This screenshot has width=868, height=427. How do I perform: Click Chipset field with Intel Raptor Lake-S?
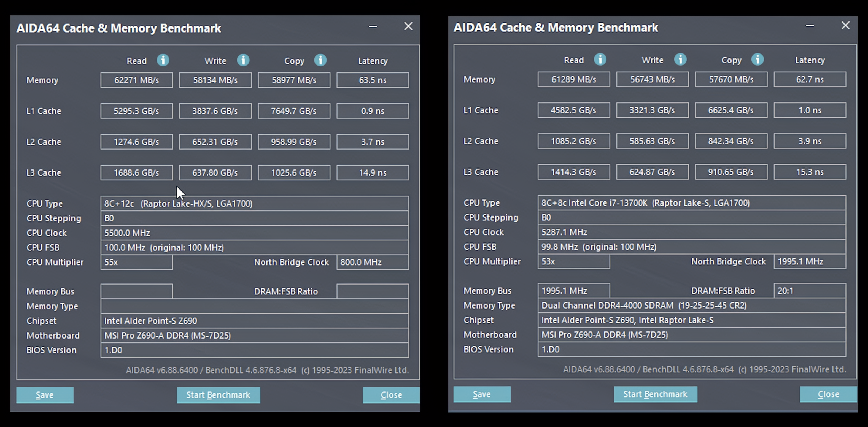click(692, 320)
